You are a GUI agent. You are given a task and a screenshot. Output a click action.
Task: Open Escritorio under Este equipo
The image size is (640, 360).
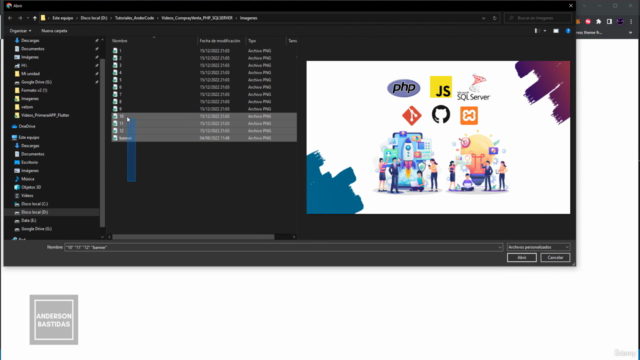(29, 162)
